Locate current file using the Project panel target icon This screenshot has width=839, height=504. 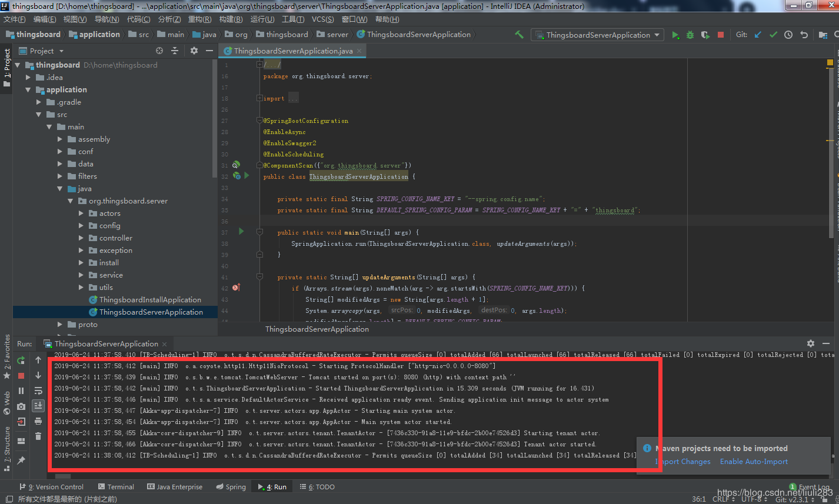click(x=159, y=51)
